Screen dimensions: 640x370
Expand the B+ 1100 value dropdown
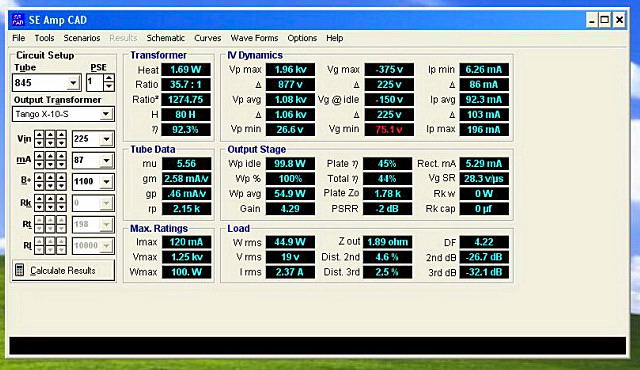tap(106, 182)
